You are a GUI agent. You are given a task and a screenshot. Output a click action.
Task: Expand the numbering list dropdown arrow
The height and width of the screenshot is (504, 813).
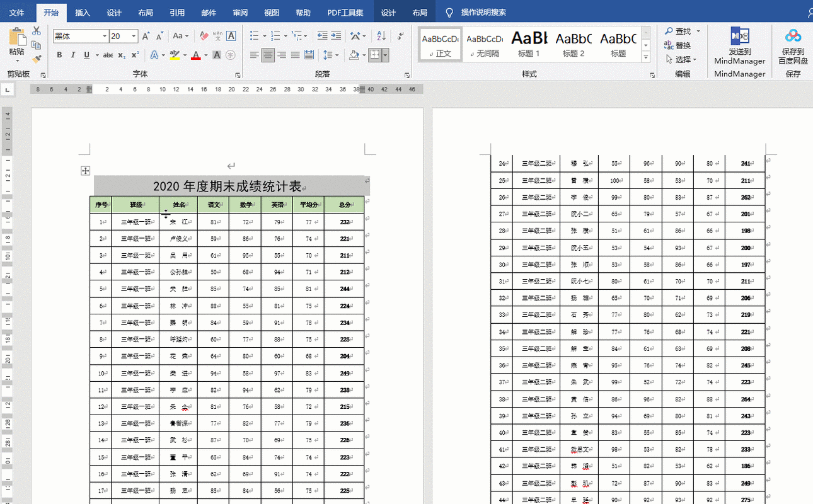pos(285,36)
